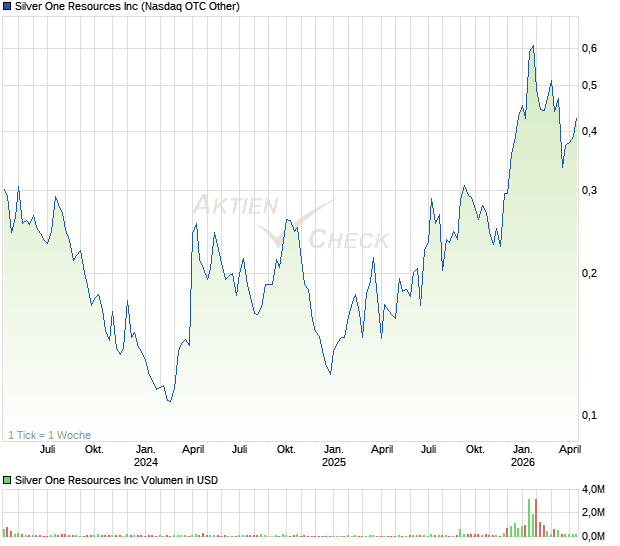Viewport: 620px width, 546px height.
Task: Click the 0,2 price axis label
Action: (589, 273)
